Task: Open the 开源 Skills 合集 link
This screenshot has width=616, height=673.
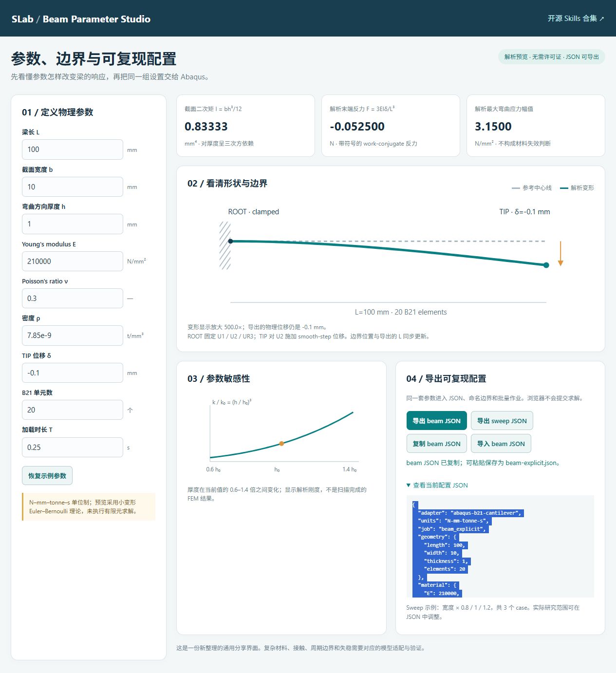Action: point(576,19)
